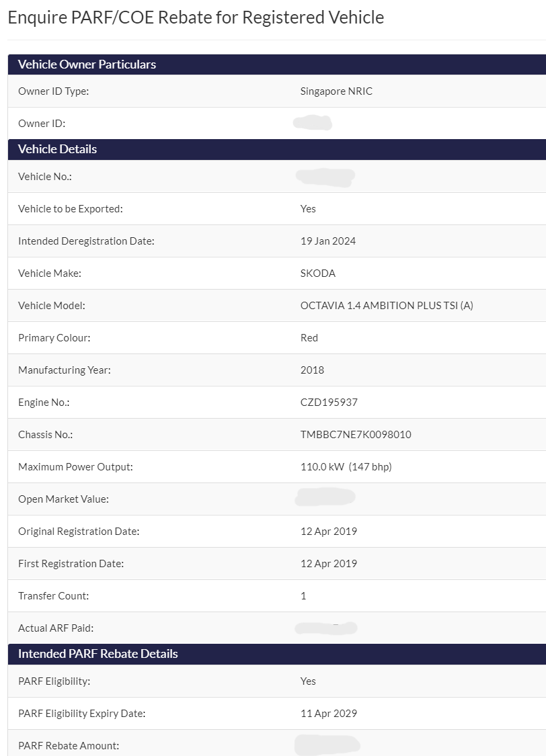Click the 11 Apr 2029 PARF expiry date
The image size is (546, 756).
click(328, 714)
